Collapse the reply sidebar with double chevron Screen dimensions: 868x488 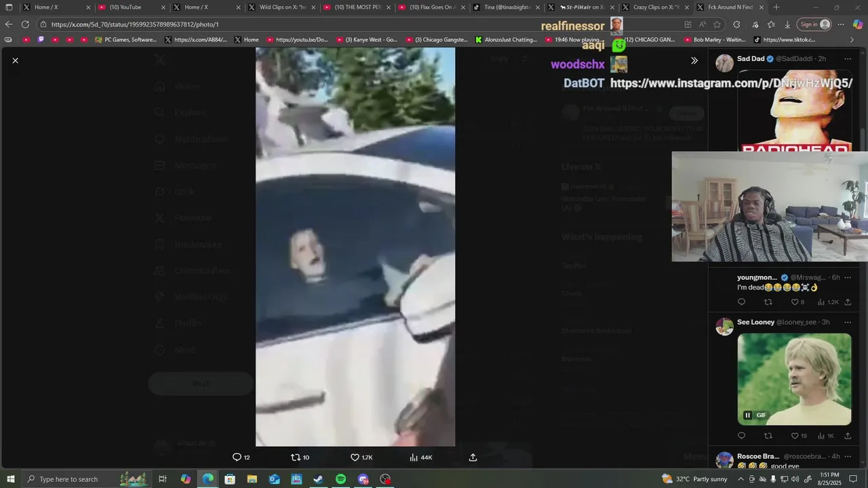[x=694, y=60]
